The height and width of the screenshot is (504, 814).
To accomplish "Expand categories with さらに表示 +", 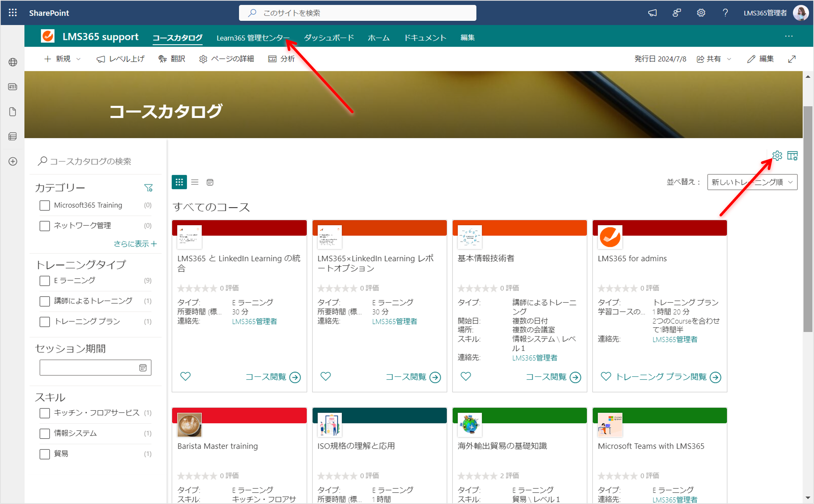I will click(135, 244).
